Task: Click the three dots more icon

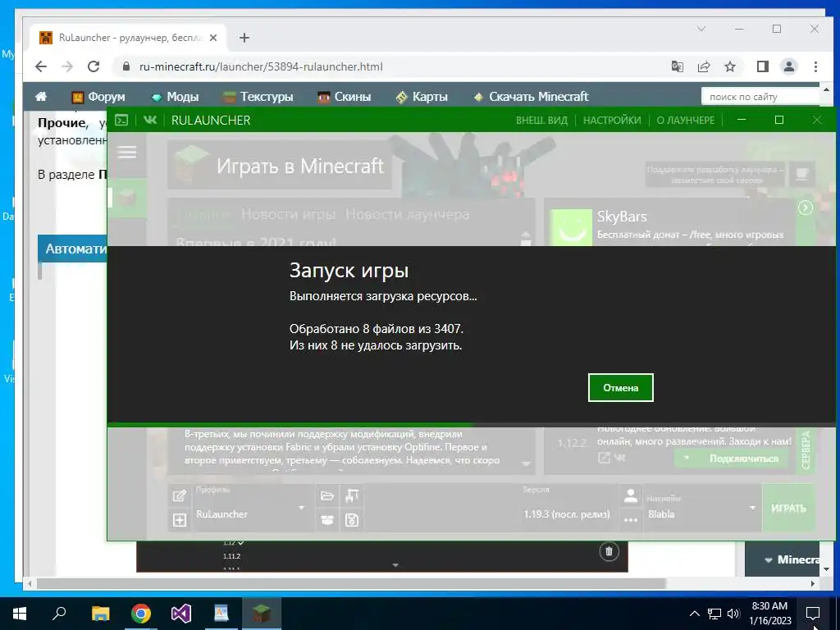Action: click(631, 519)
